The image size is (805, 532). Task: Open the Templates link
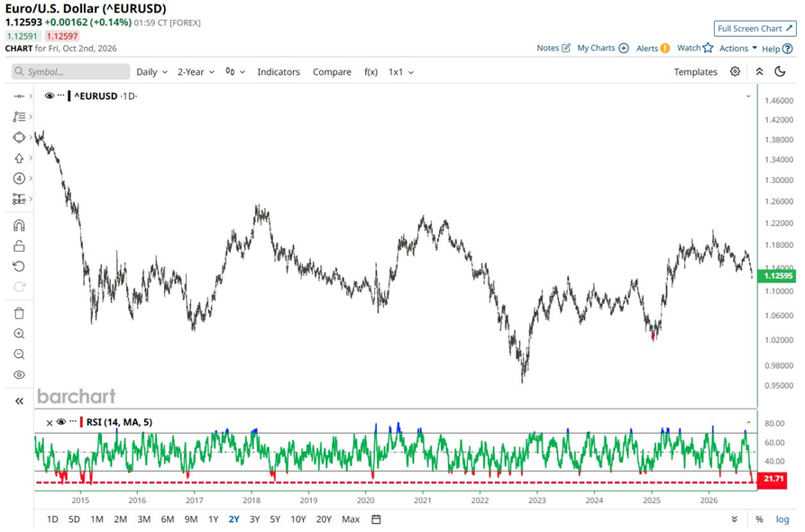tap(695, 72)
